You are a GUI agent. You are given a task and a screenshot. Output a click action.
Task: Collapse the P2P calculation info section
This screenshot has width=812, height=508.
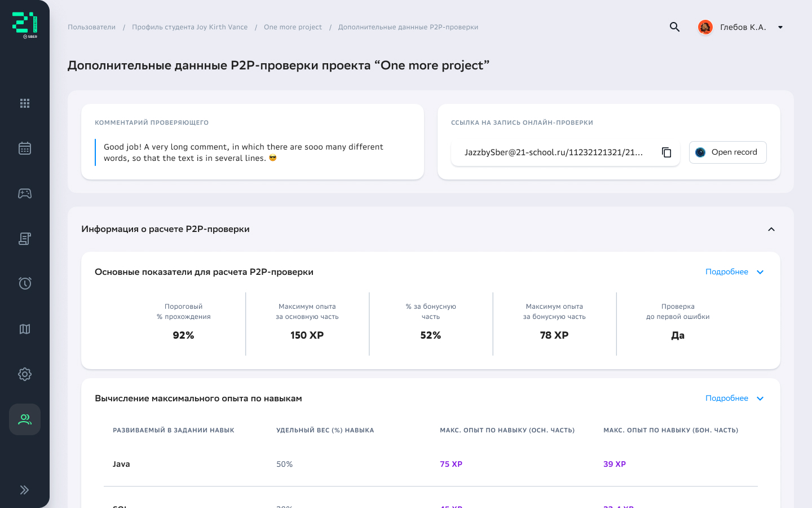[771, 229]
